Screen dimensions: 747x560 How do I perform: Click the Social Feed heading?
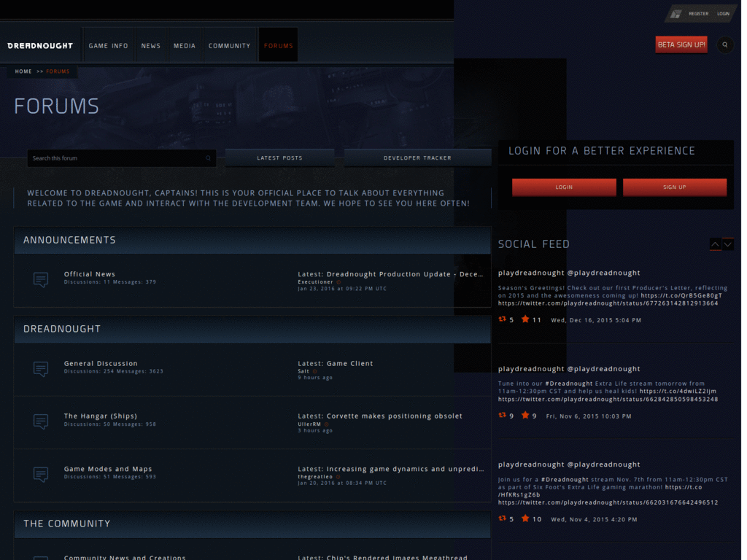click(x=533, y=244)
